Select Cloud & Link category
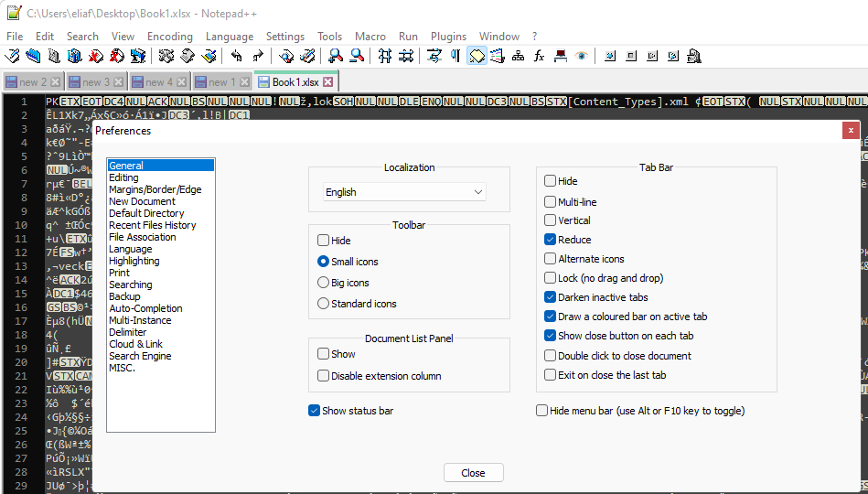 point(135,344)
